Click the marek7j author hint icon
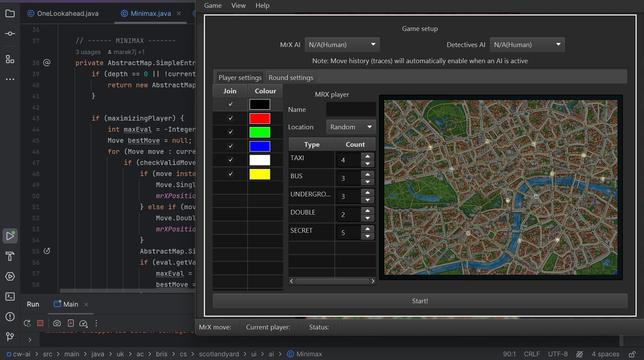The image size is (644, 360). (109, 52)
